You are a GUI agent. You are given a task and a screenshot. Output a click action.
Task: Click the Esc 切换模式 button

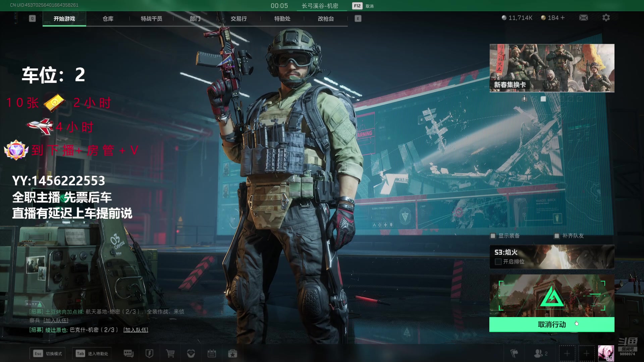48,354
